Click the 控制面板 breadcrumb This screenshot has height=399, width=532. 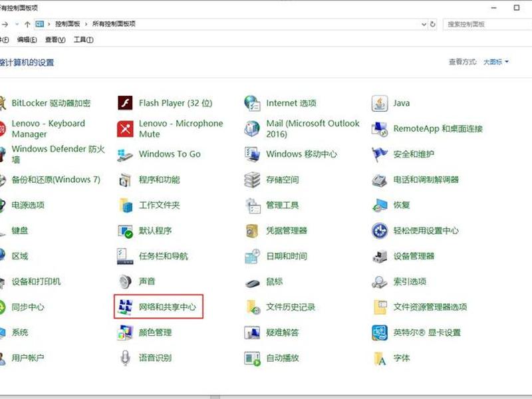[x=68, y=24]
